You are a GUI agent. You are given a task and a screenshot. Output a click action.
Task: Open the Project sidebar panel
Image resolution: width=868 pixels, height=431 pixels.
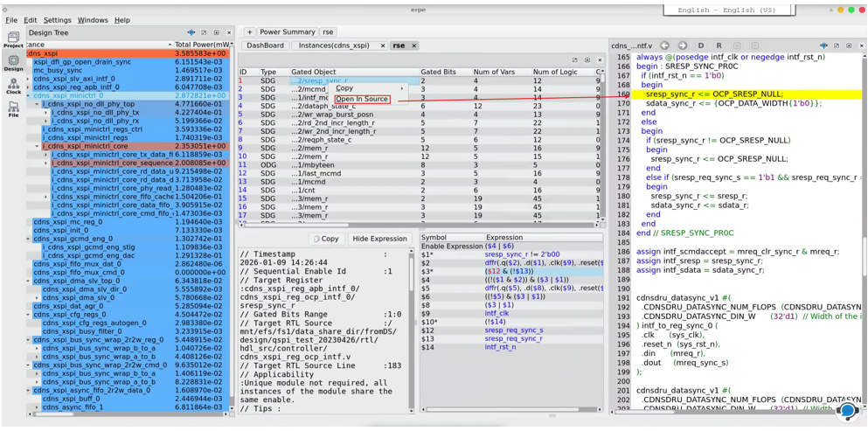click(13, 40)
